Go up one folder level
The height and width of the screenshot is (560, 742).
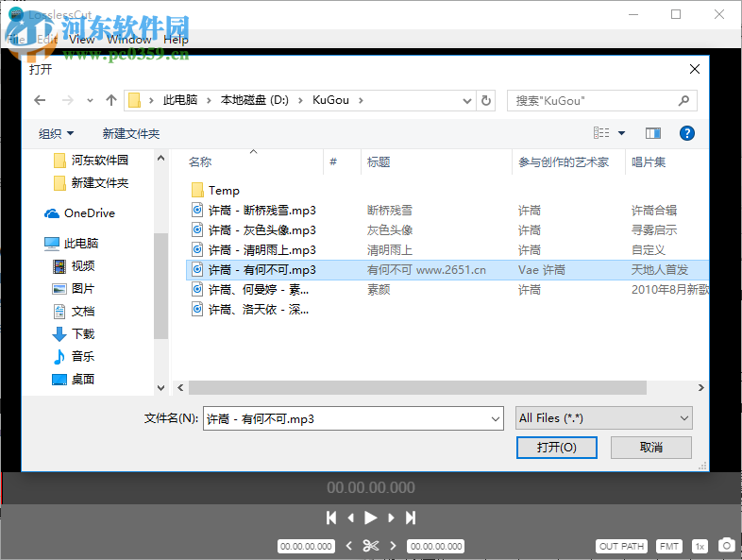click(x=111, y=100)
